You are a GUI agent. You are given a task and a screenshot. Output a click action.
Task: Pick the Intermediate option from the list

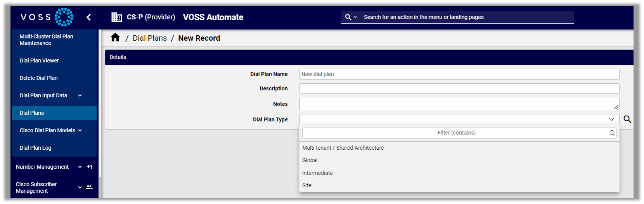coord(317,173)
